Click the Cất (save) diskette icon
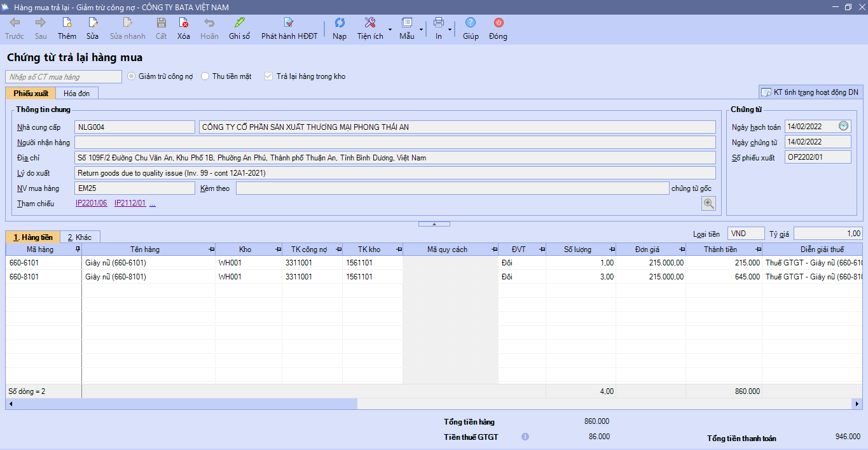The height and width of the screenshot is (450, 868). coord(162,23)
